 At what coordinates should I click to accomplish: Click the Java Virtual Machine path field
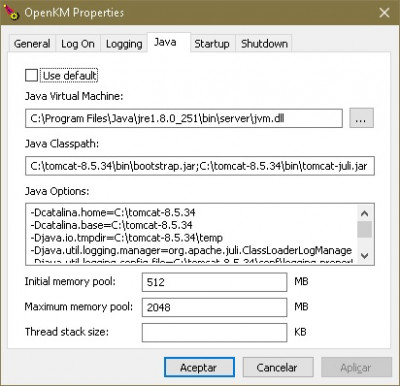(x=184, y=118)
